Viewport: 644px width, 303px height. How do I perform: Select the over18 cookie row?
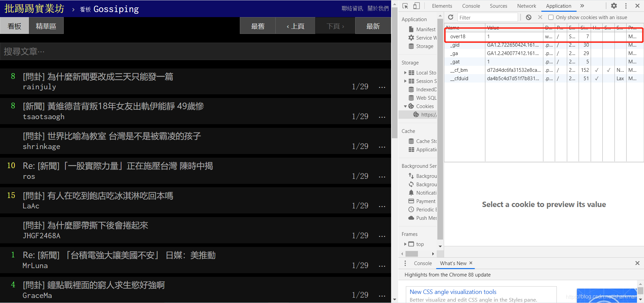[544, 37]
